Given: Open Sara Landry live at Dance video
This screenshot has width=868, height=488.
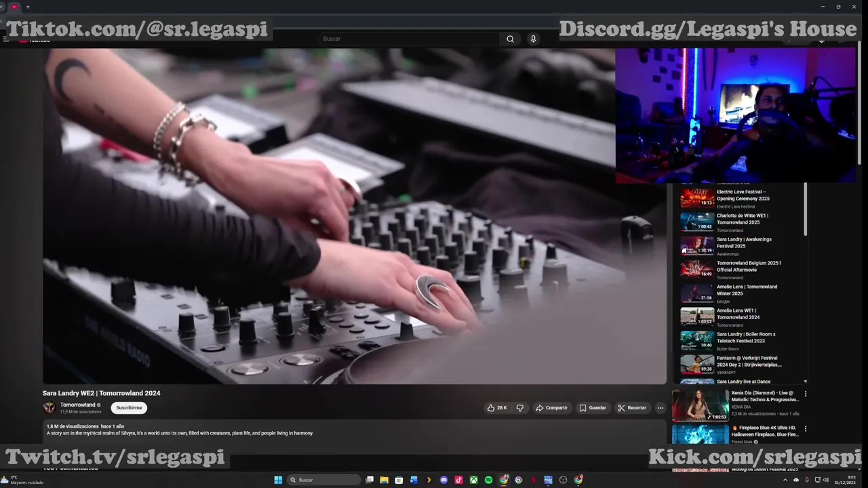Looking at the screenshot, I should pos(743,382).
